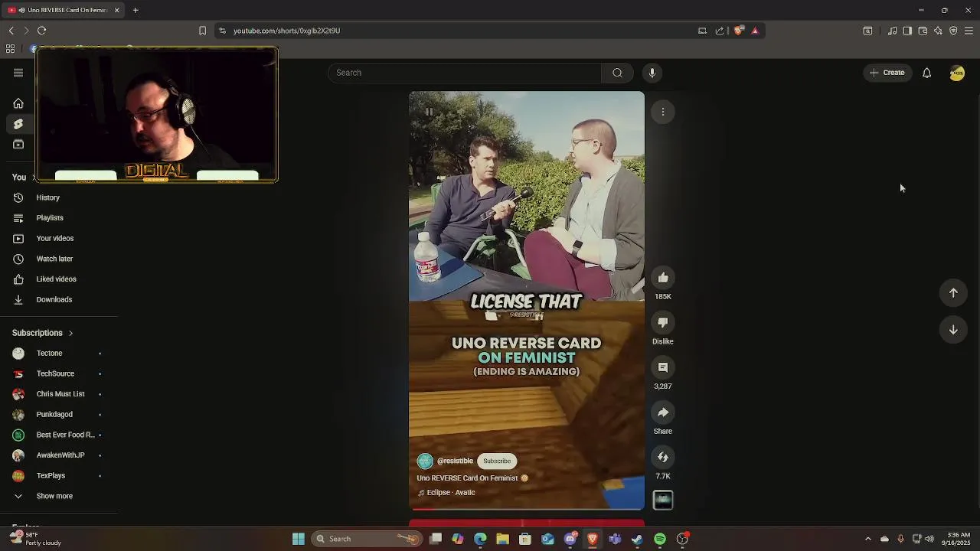Open Chris Must List channel
Image resolution: width=980 pixels, height=551 pixels.
pyautogui.click(x=59, y=394)
